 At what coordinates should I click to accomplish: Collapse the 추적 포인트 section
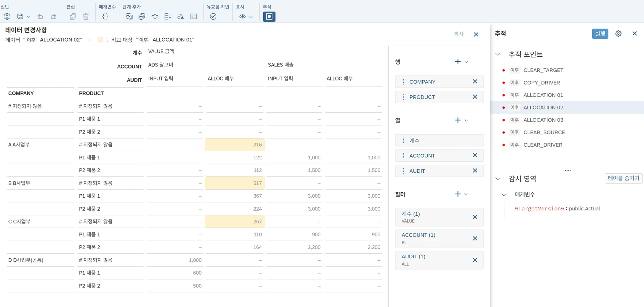click(x=498, y=54)
